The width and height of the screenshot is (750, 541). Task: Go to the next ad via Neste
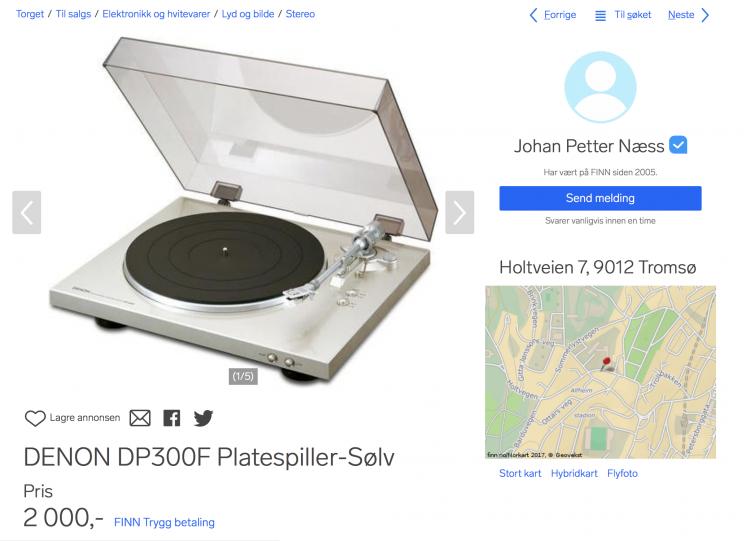pos(688,15)
